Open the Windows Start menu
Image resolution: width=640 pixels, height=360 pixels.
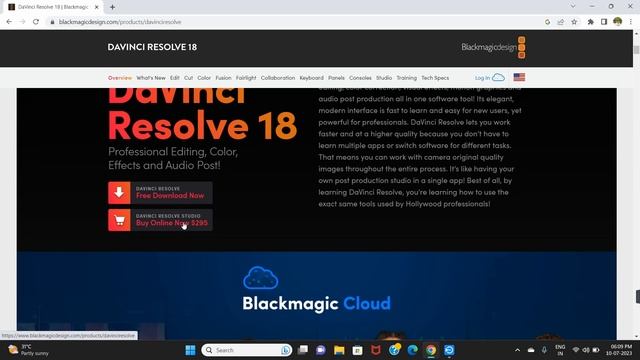[x=190, y=350]
